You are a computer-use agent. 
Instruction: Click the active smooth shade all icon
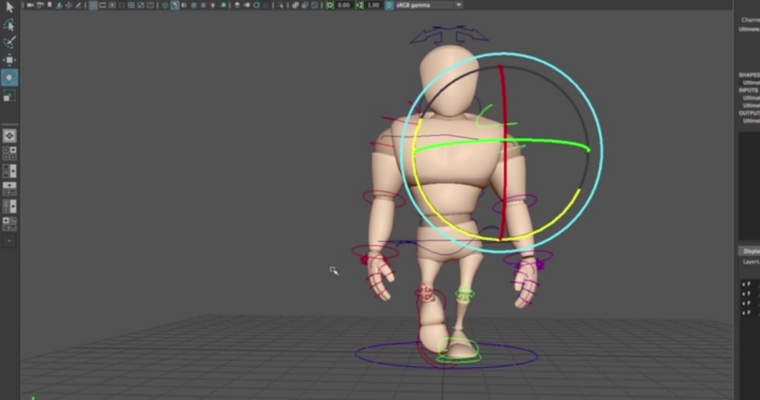175,5
